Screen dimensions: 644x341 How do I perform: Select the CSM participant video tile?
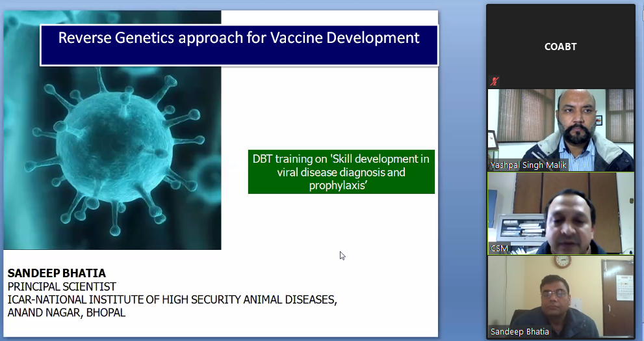pyautogui.click(x=561, y=213)
